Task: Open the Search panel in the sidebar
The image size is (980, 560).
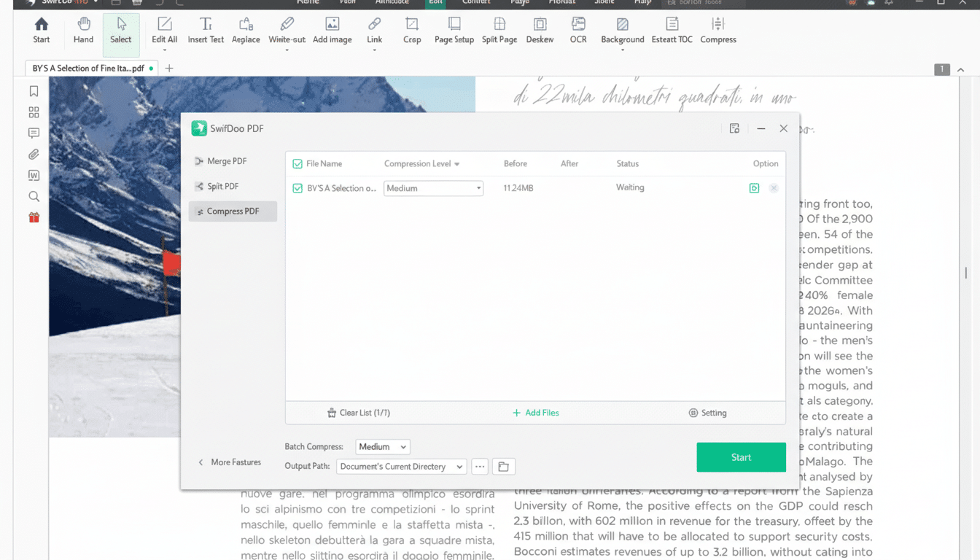Action: tap(33, 196)
